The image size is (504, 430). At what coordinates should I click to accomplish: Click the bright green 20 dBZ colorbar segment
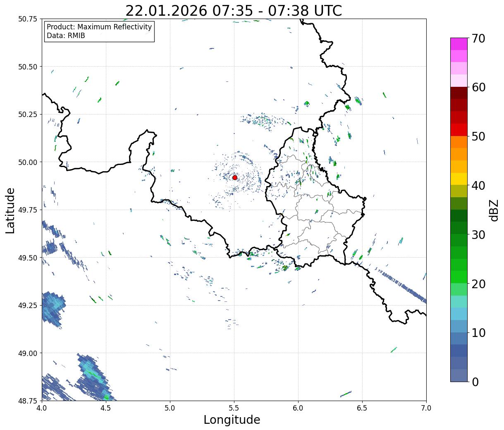[459, 277]
